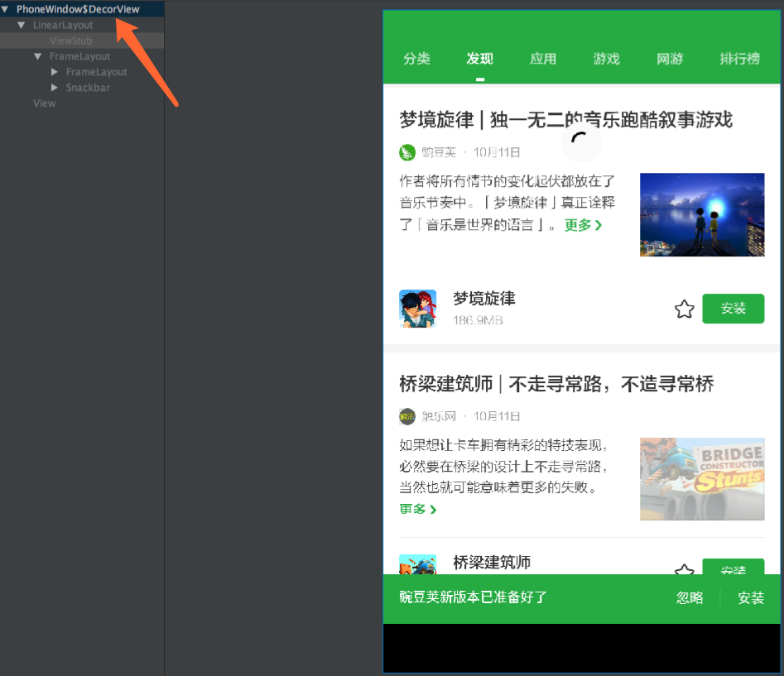Expand the Snackbar node arrow
Image resolution: width=784 pixels, height=676 pixels.
tap(54, 88)
